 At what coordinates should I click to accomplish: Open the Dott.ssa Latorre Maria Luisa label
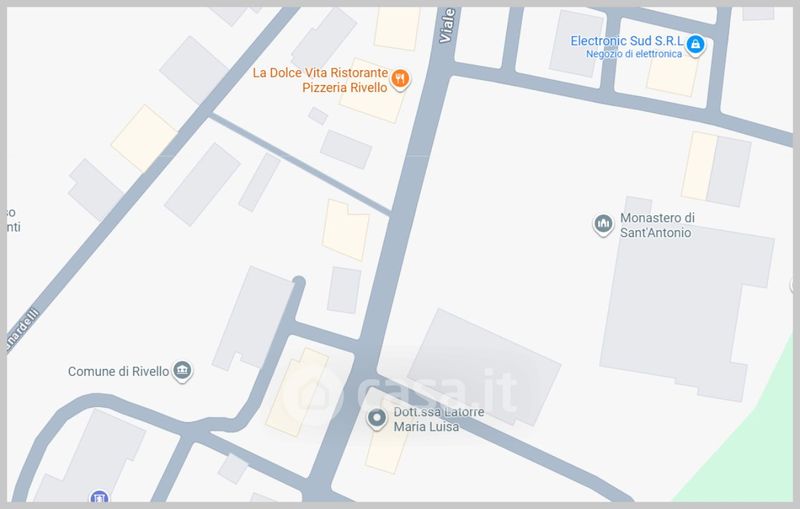click(x=439, y=419)
